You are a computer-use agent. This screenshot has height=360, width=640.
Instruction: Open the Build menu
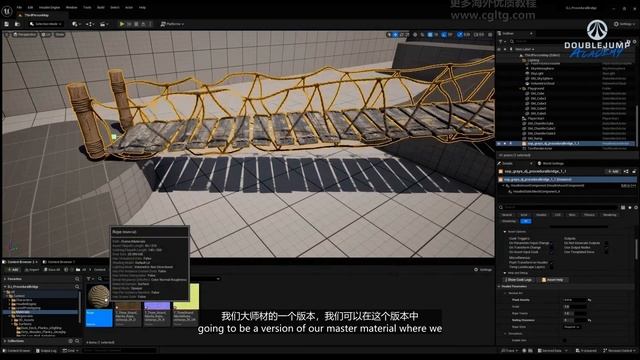click(x=101, y=7)
